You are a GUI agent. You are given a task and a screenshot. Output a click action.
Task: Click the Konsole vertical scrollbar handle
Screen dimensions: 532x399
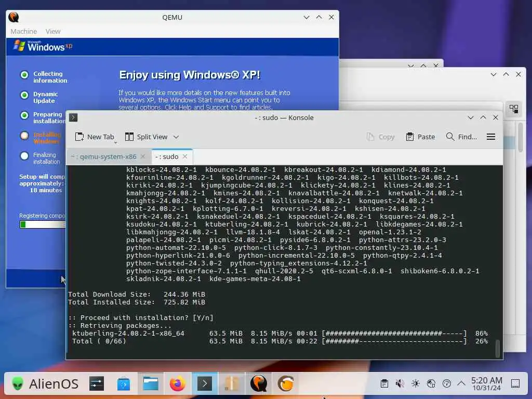(498, 348)
